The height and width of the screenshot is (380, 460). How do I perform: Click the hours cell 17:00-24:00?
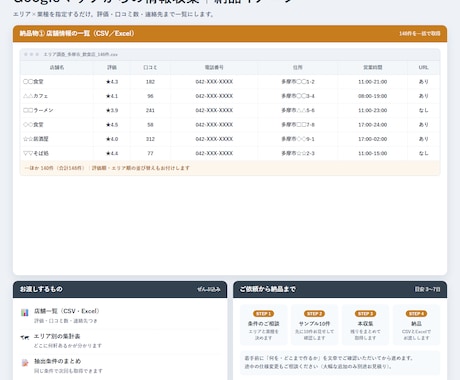[x=373, y=125]
